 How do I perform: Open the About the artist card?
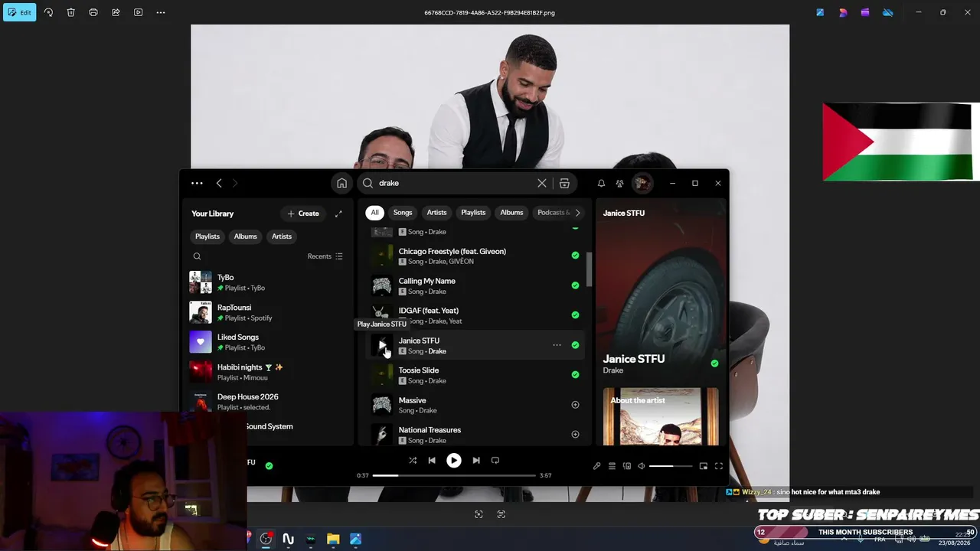pyautogui.click(x=661, y=416)
